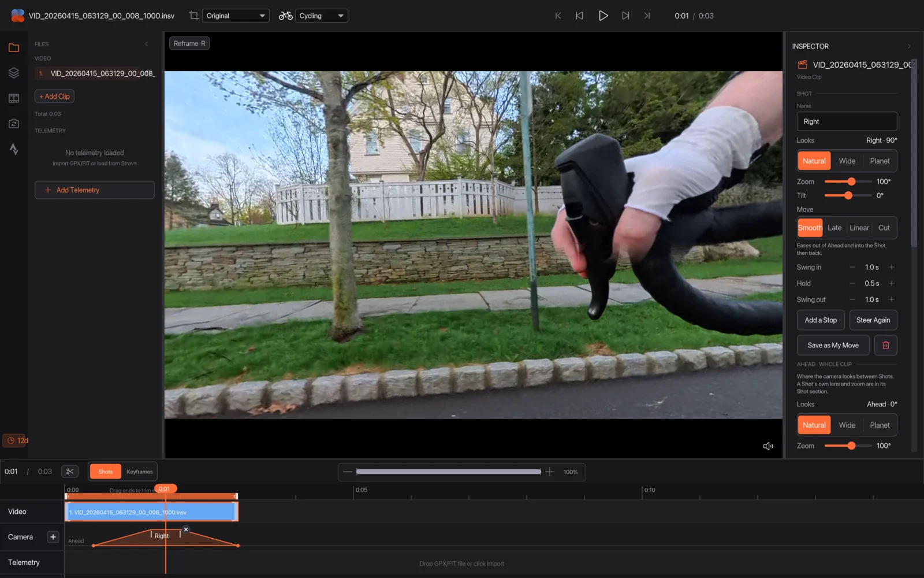Click the crop aspect icon in top bar
Viewport: 924px width, 578px height.
click(194, 16)
